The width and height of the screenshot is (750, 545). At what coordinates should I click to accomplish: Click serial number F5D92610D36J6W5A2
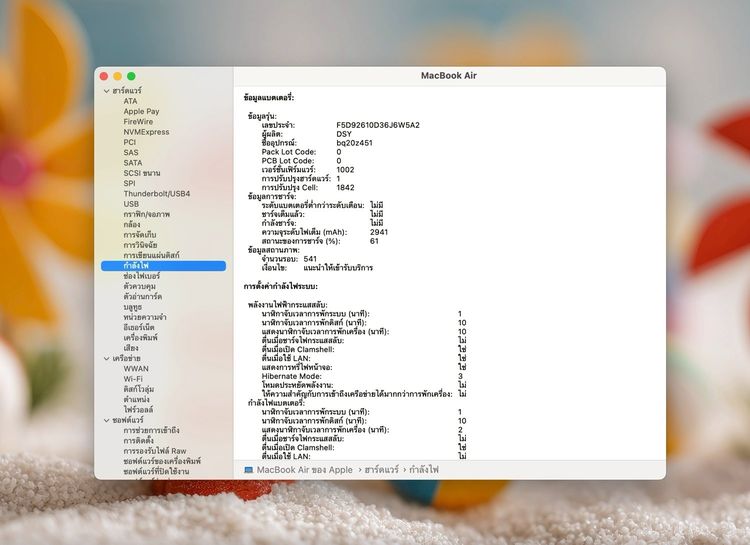click(378, 125)
